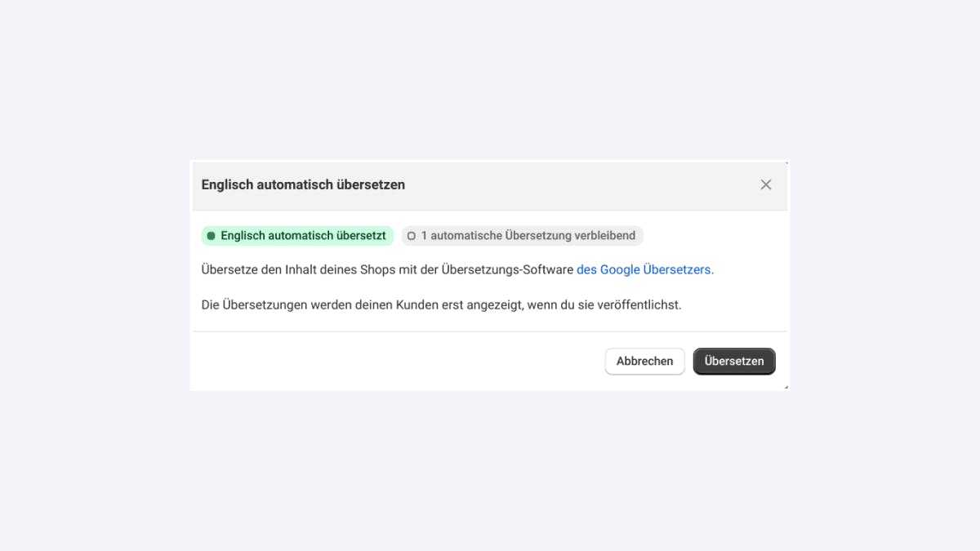Screen dimensions: 980x551
Task: Click the resize handle at the dialog corner
Action: (786, 386)
